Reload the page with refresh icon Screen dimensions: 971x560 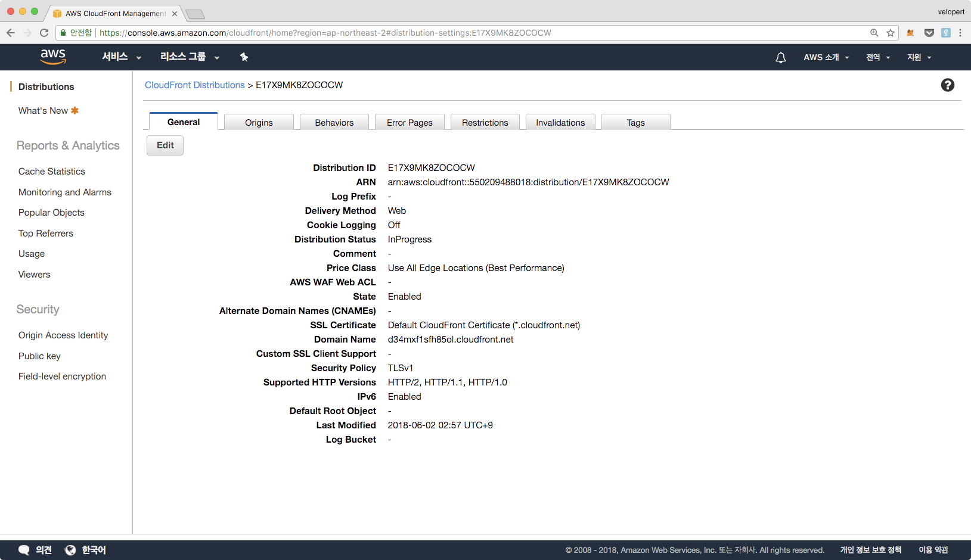click(x=44, y=33)
